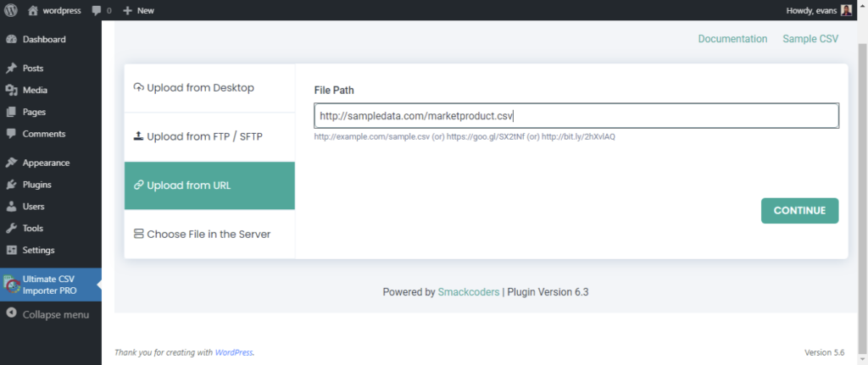Open the Plugins menu
This screenshot has height=365, width=868.
[x=37, y=185]
